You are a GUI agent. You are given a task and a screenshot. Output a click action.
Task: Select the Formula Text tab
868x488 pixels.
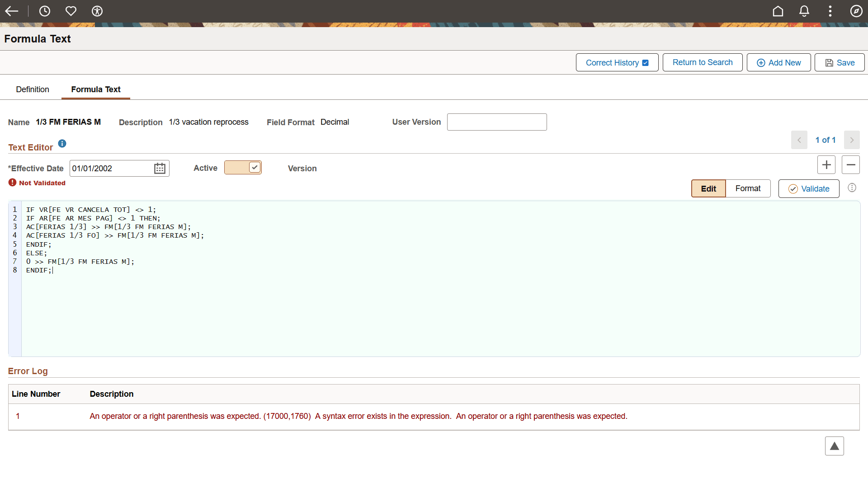(x=95, y=89)
